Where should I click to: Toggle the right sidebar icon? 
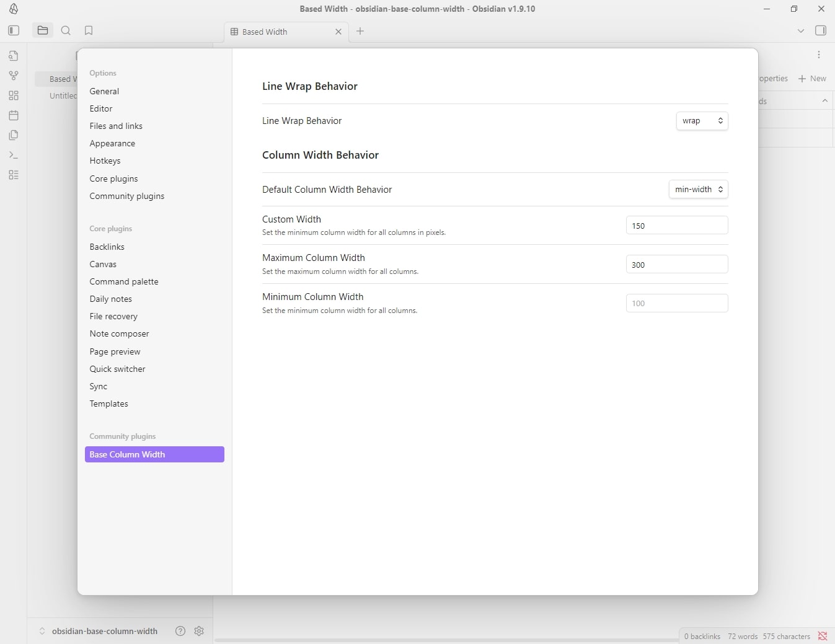[x=821, y=30]
